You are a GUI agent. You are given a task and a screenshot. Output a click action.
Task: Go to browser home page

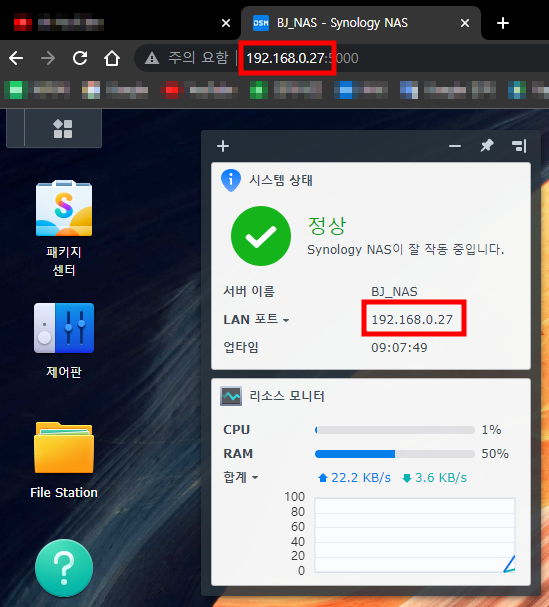pyautogui.click(x=112, y=58)
